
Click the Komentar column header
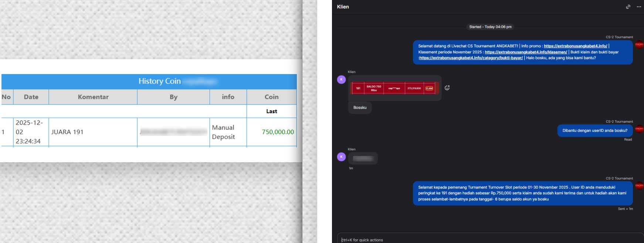click(93, 97)
